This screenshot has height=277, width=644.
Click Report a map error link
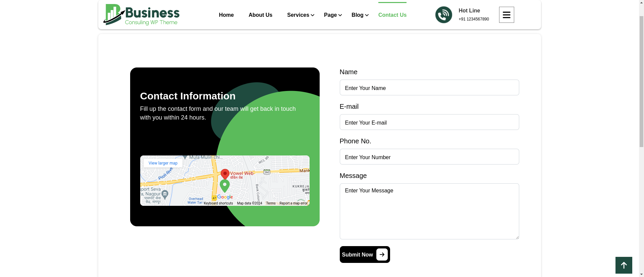[x=293, y=203]
